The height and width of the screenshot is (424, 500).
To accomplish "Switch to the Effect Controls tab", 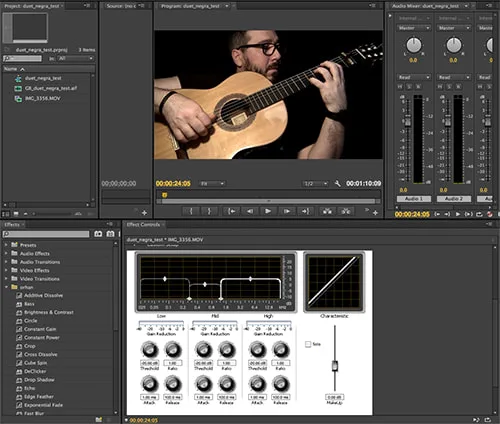I will pos(143,224).
